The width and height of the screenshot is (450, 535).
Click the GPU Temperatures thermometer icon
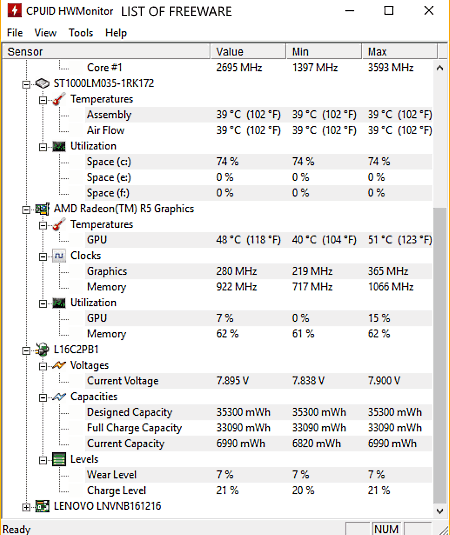pos(59,224)
